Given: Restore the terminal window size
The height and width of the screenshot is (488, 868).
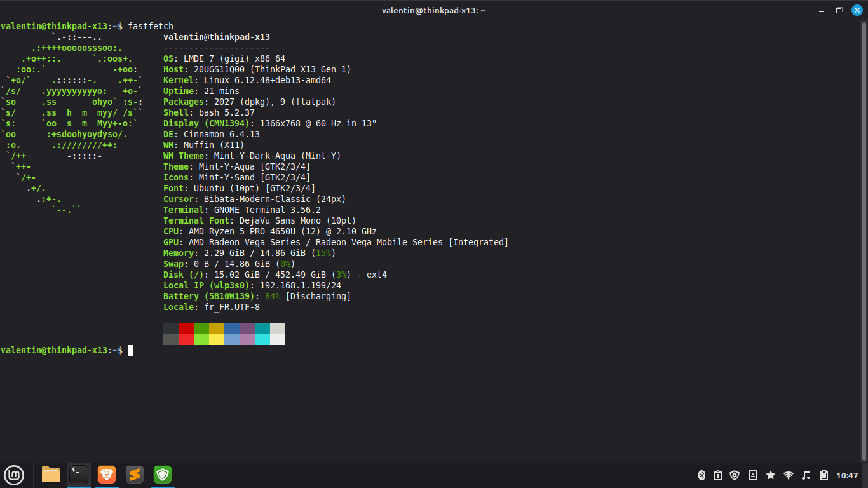Looking at the screenshot, I should pos(839,10).
